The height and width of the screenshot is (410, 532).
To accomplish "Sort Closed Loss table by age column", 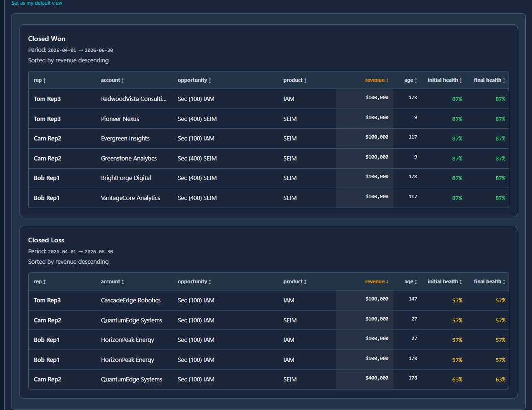I will pos(410,282).
